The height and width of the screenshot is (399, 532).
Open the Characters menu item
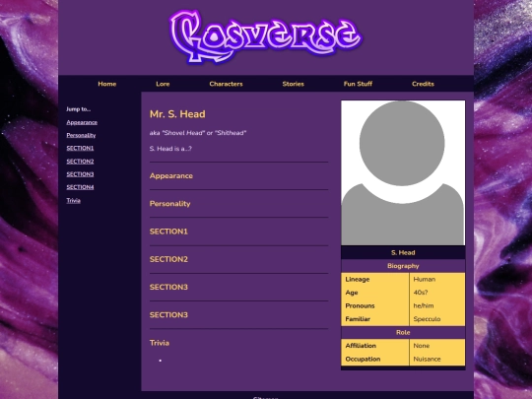226,84
